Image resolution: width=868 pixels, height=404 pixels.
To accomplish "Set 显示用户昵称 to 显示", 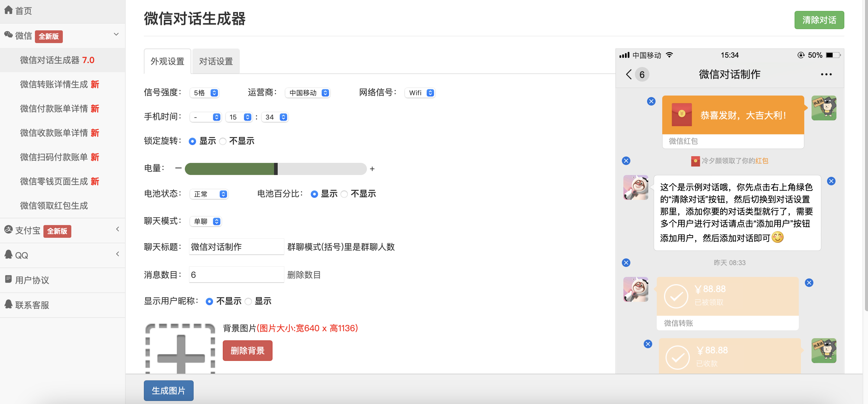I will [x=248, y=302].
